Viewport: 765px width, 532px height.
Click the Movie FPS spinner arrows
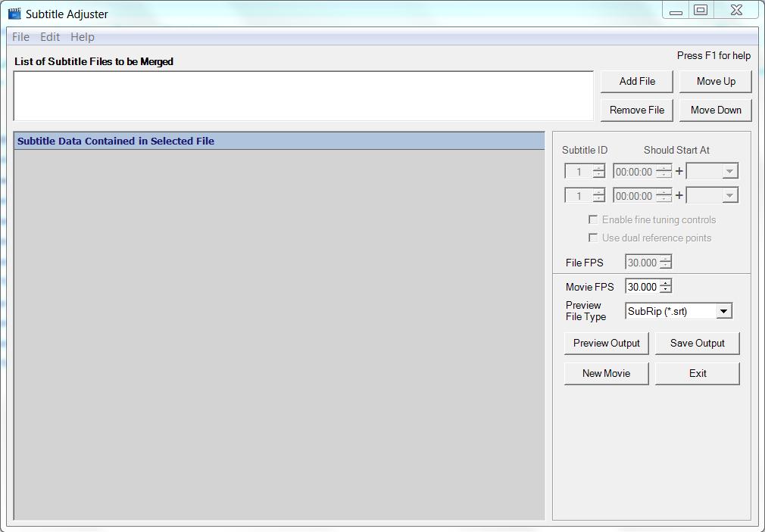(666, 287)
